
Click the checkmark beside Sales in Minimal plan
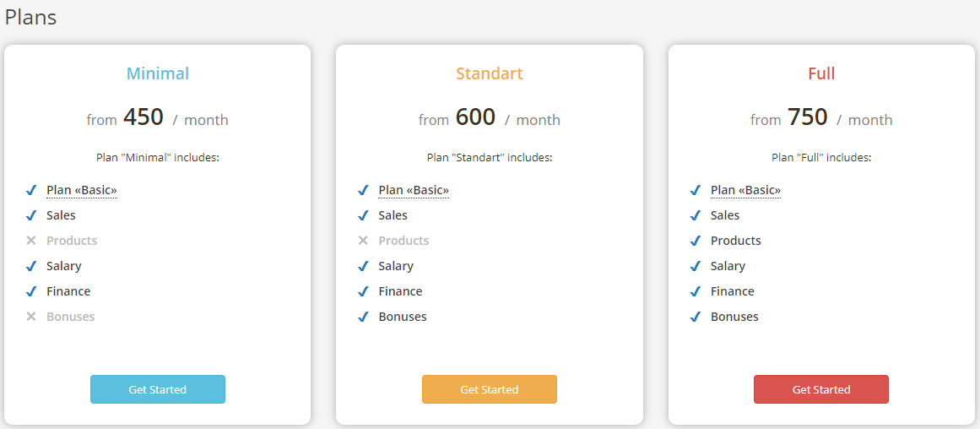point(31,215)
